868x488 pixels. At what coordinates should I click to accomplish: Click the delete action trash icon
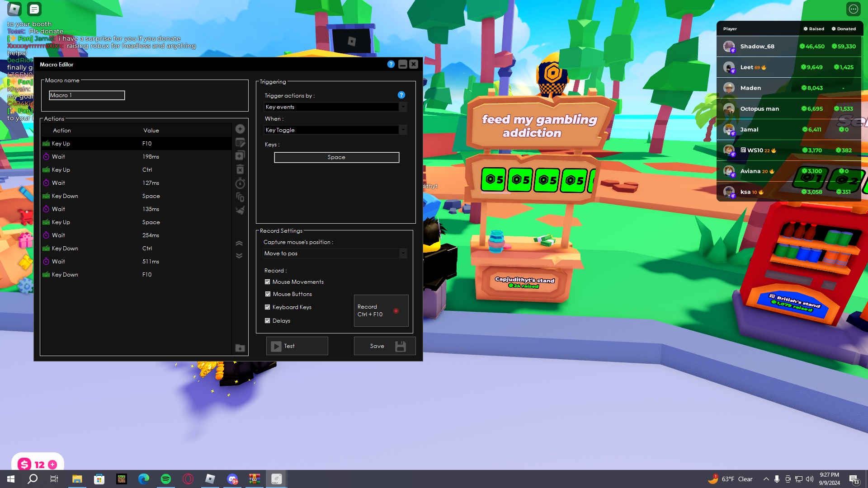[240, 169]
